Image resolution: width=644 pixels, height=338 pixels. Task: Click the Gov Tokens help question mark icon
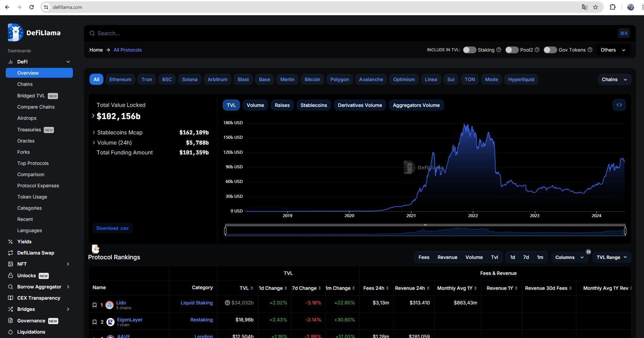(x=590, y=50)
